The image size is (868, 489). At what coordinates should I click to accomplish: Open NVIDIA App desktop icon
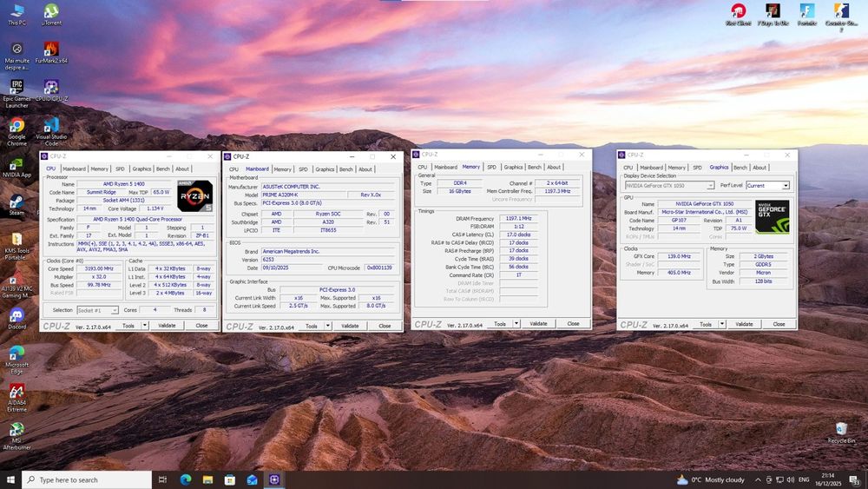[x=16, y=167]
